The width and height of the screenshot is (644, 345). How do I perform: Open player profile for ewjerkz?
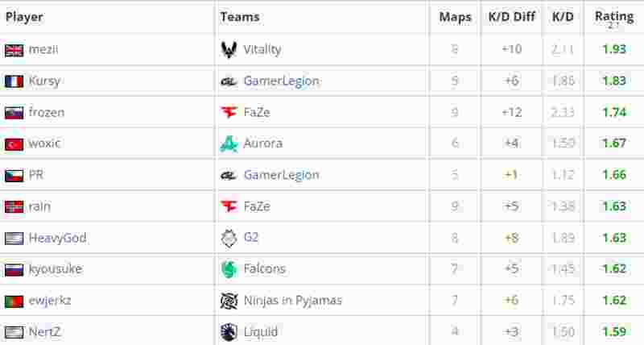50,301
